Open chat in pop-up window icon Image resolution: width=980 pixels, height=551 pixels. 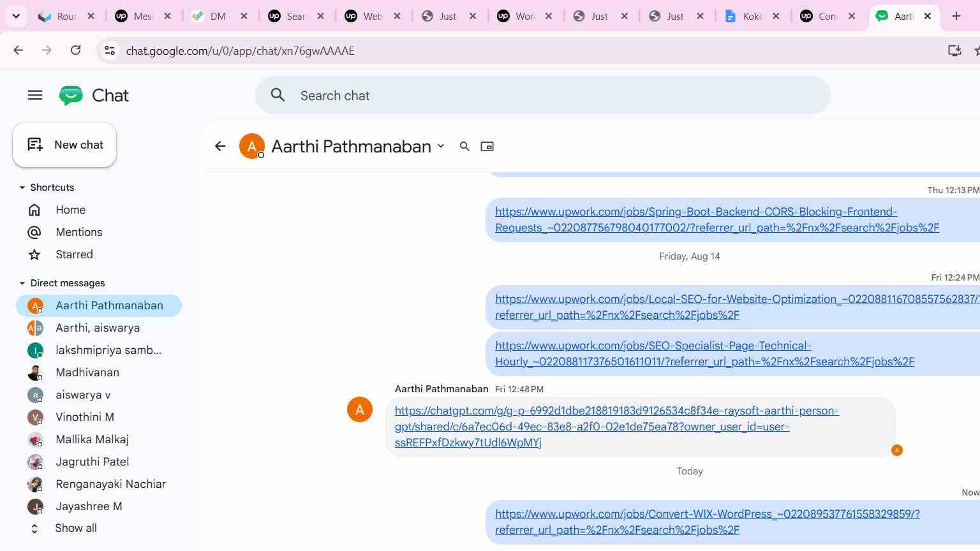pyautogui.click(x=487, y=147)
